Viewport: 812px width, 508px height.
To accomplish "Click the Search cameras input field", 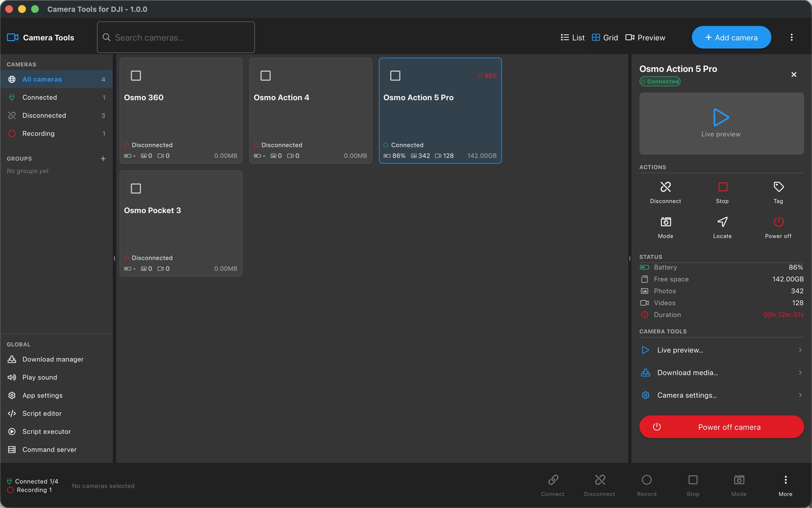I will click(x=176, y=37).
